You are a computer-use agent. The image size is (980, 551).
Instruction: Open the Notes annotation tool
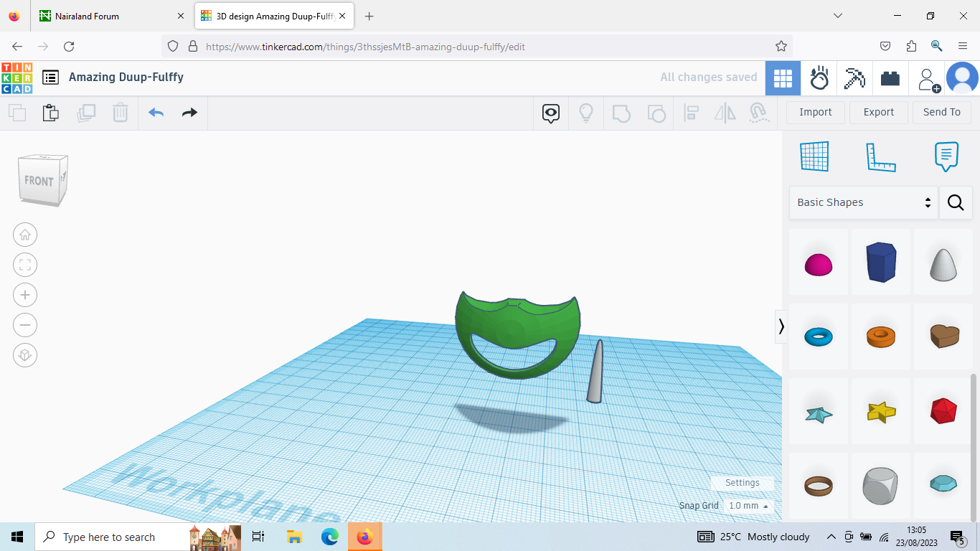point(946,156)
